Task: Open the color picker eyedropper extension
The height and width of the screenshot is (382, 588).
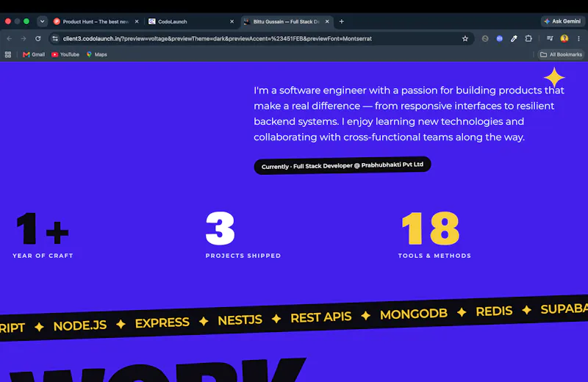Action: click(514, 39)
